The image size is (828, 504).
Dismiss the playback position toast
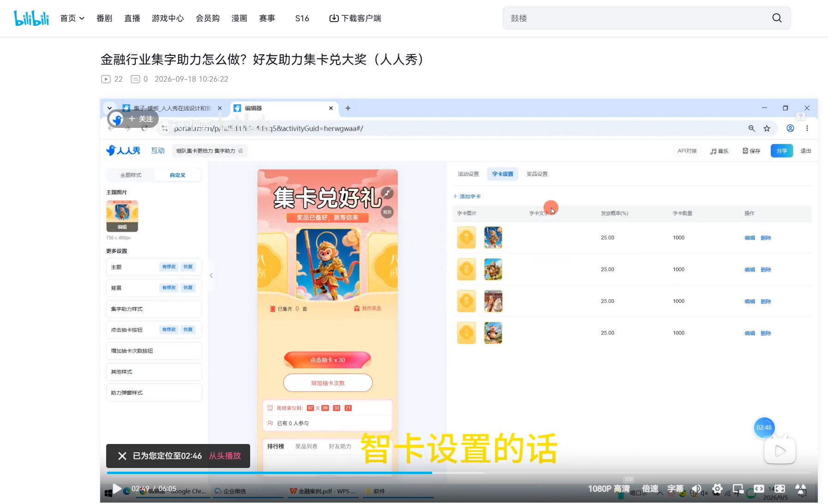coord(122,456)
